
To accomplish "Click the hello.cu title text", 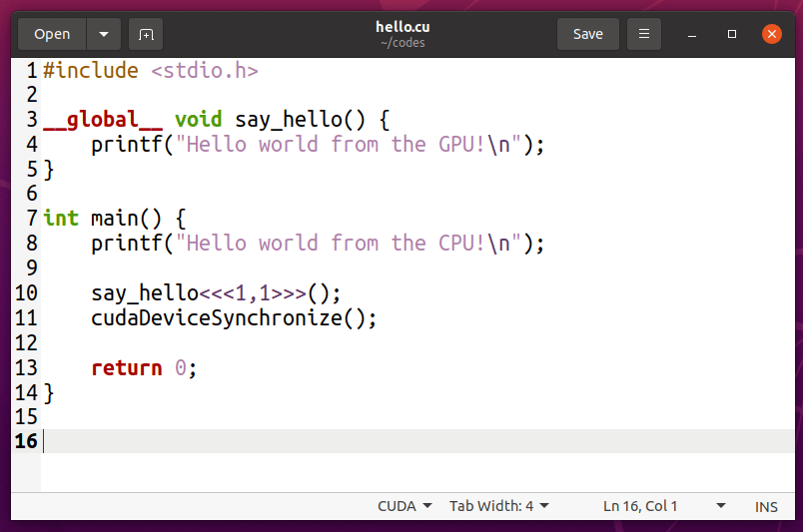I will 402,27.
